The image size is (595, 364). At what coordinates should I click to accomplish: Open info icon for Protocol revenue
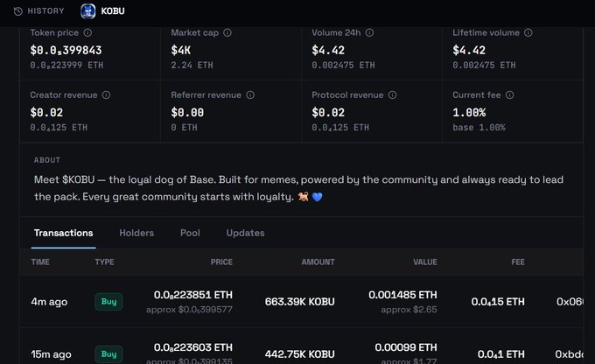(392, 94)
